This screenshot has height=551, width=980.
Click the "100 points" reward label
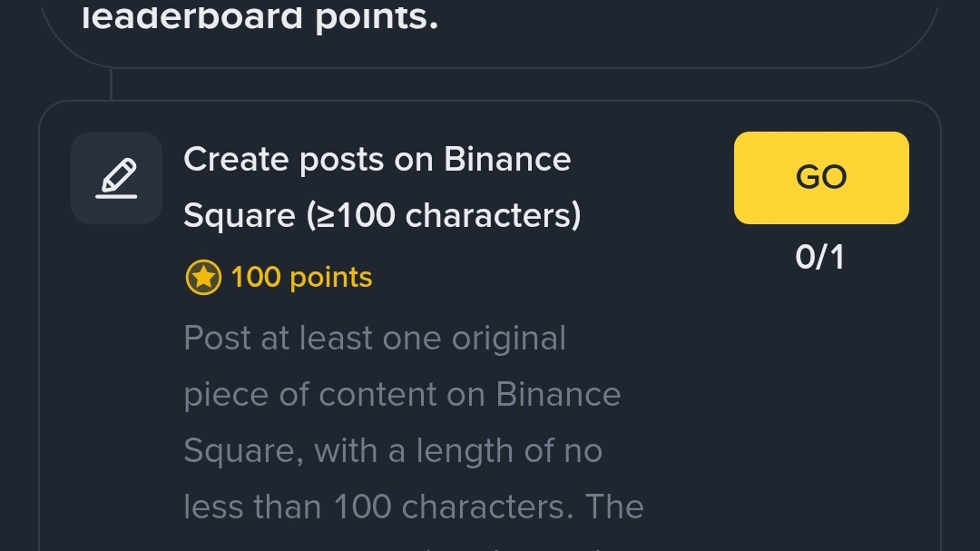point(301,278)
